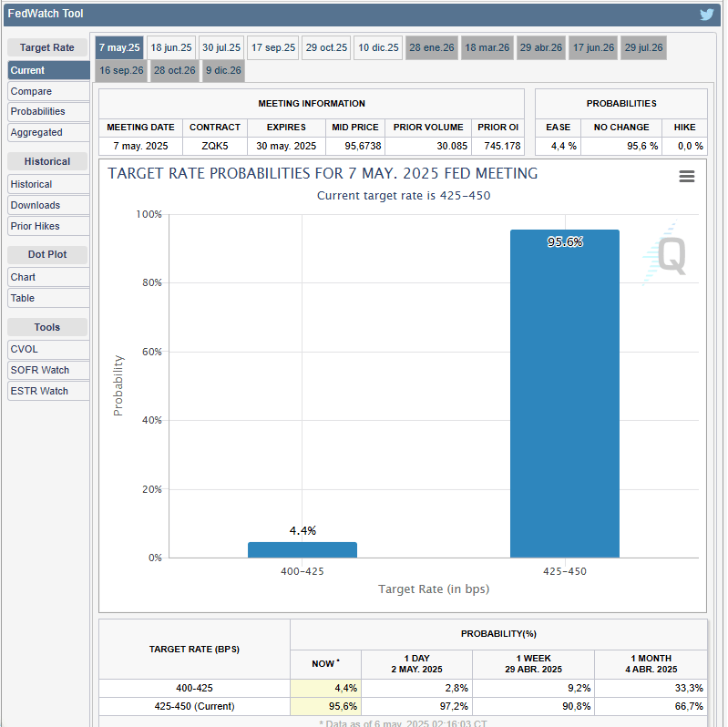Open the Dot Plot Chart item

[x=49, y=277]
